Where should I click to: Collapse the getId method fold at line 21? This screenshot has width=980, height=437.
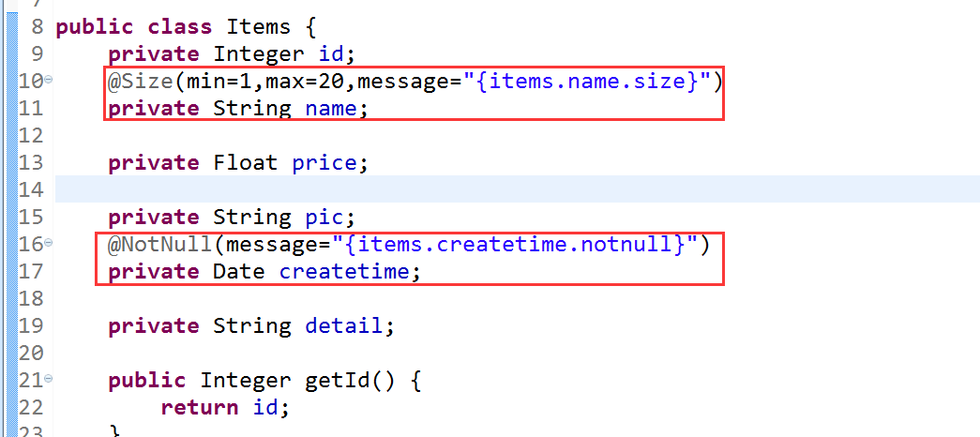pyautogui.click(x=48, y=380)
